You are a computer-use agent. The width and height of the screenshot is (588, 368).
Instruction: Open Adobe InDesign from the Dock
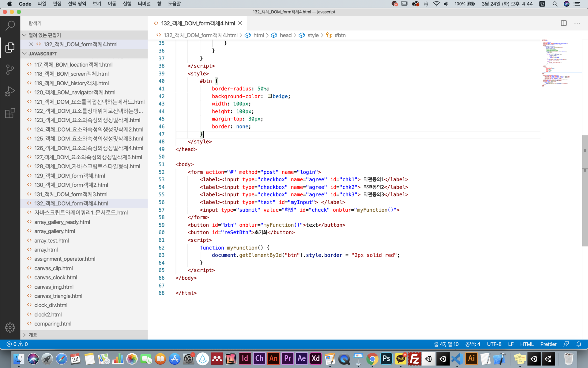click(x=245, y=358)
